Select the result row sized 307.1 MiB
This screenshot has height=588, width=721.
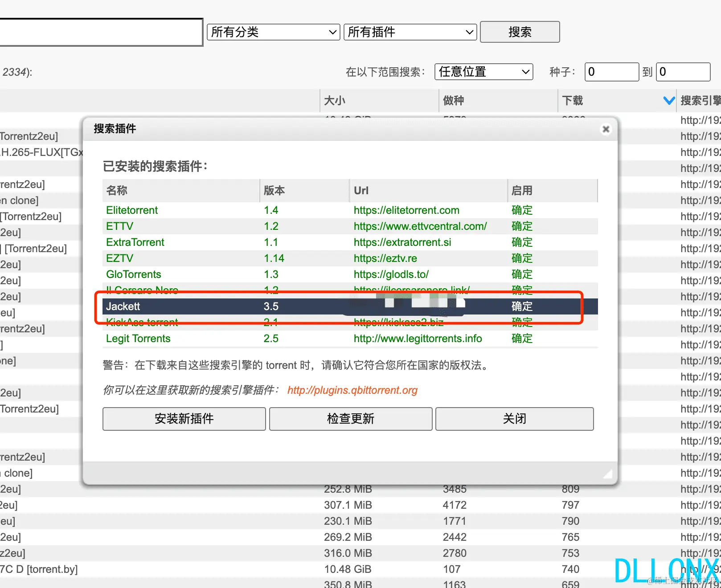pos(360,505)
